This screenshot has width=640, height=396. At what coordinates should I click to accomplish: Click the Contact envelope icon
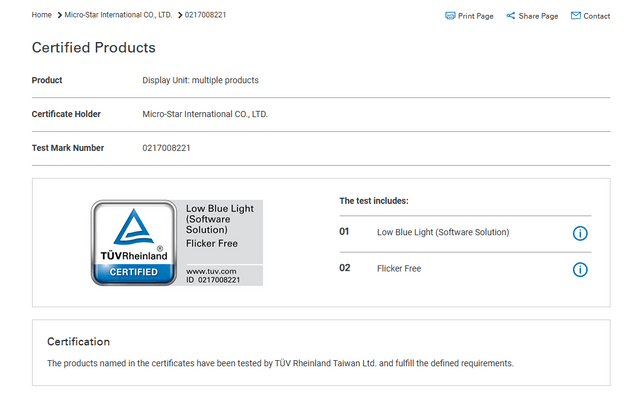pyautogui.click(x=576, y=16)
